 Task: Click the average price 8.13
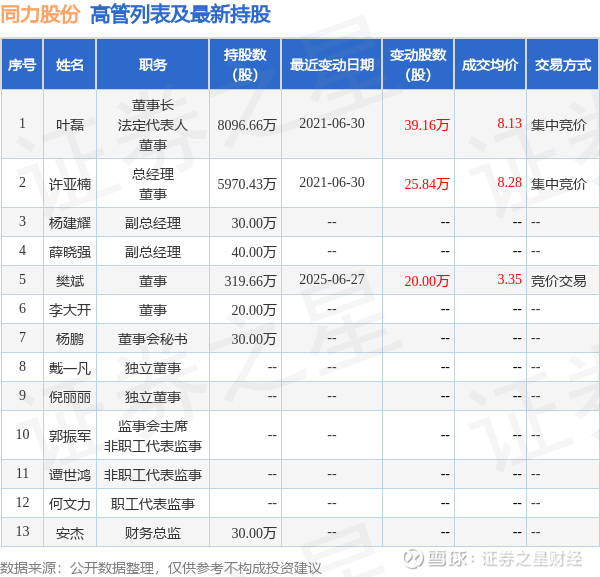509,123
